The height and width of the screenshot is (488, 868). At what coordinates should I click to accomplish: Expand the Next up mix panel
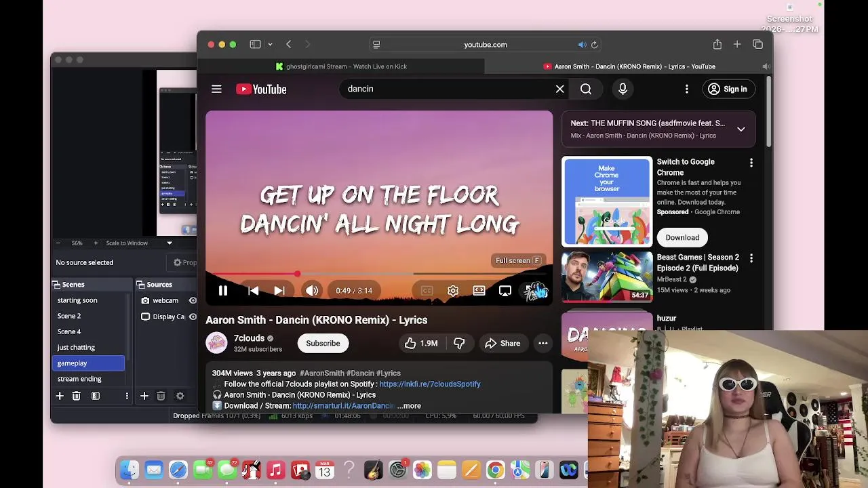tap(741, 129)
